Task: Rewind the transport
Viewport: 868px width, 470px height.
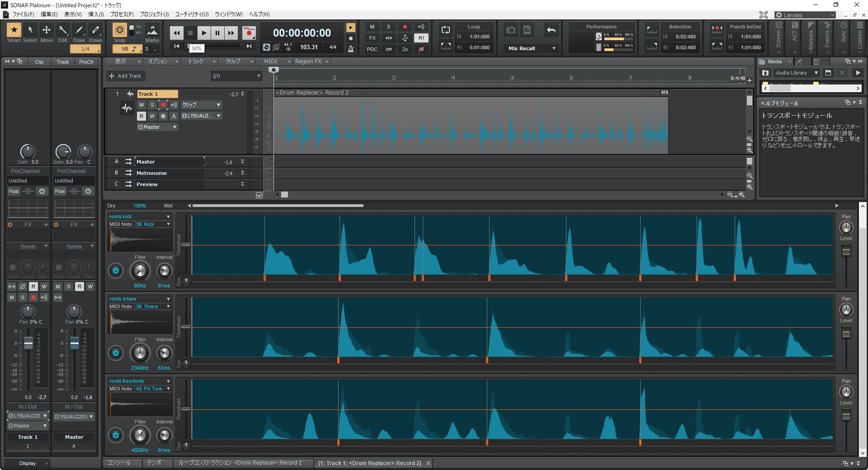Action: [x=177, y=33]
